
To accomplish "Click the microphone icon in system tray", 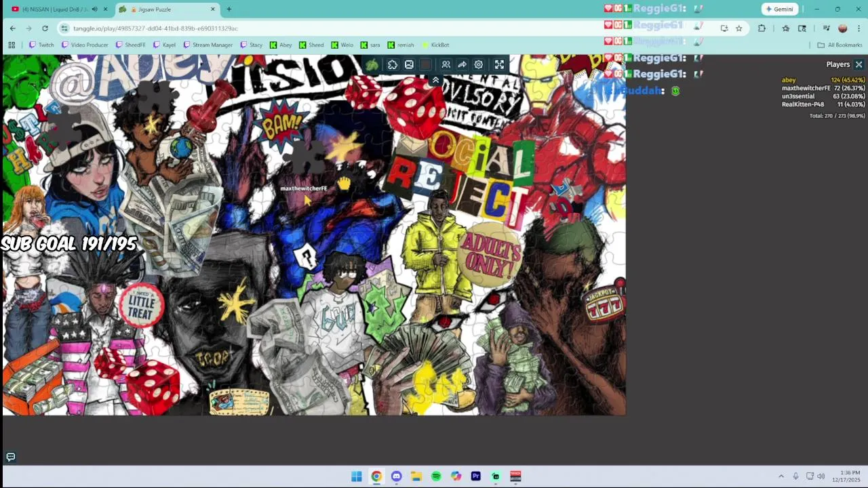I will click(796, 476).
